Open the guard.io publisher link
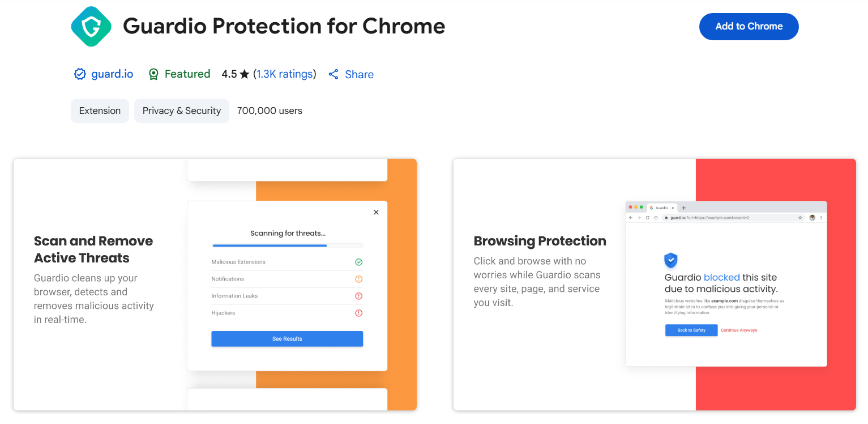The height and width of the screenshot is (424, 868). (112, 74)
